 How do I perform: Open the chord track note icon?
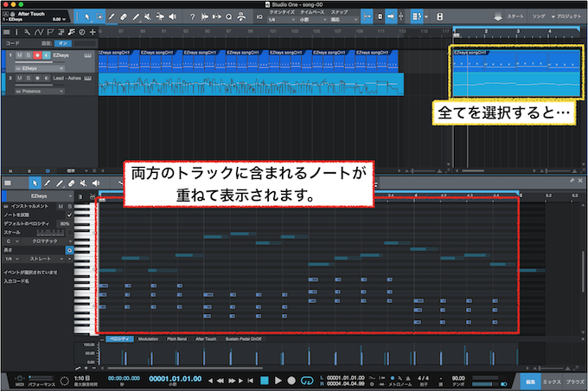click(71, 32)
